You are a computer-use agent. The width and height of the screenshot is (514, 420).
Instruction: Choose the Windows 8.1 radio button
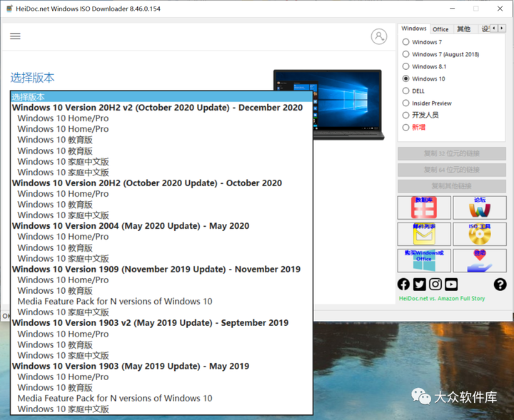[x=424, y=66]
